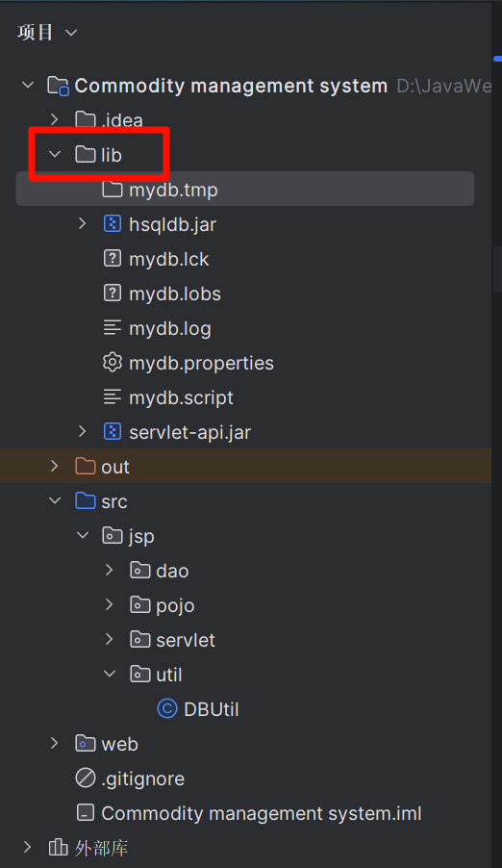This screenshot has height=868, width=502.
Task: Click the .gitignore file icon
Action: click(86, 778)
